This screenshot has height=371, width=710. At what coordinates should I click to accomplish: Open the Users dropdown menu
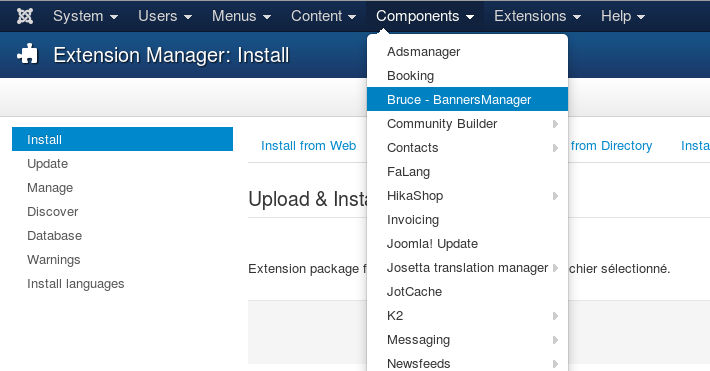tap(165, 16)
